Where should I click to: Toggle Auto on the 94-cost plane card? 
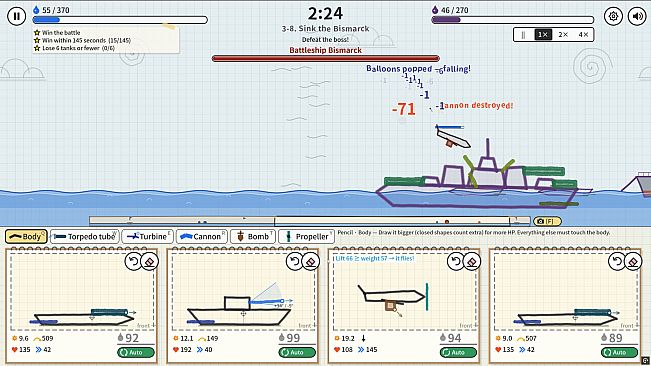point(458,352)
